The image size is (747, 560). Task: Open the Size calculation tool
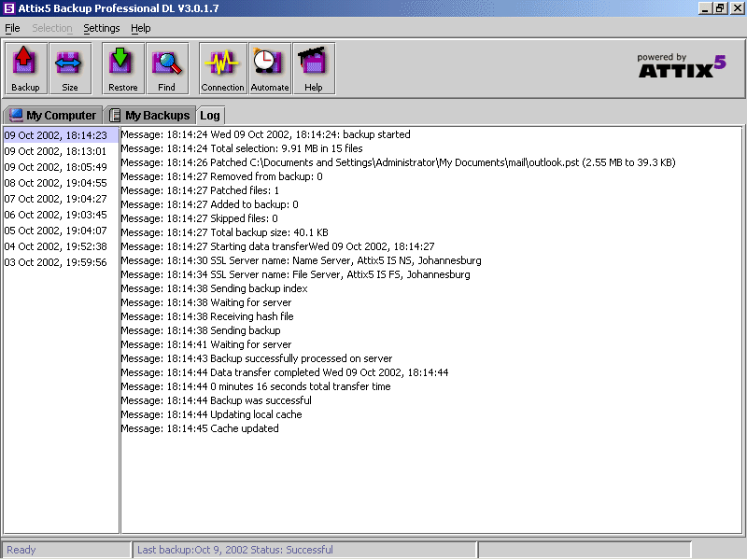pyautogui.click(x=70, y=68)
